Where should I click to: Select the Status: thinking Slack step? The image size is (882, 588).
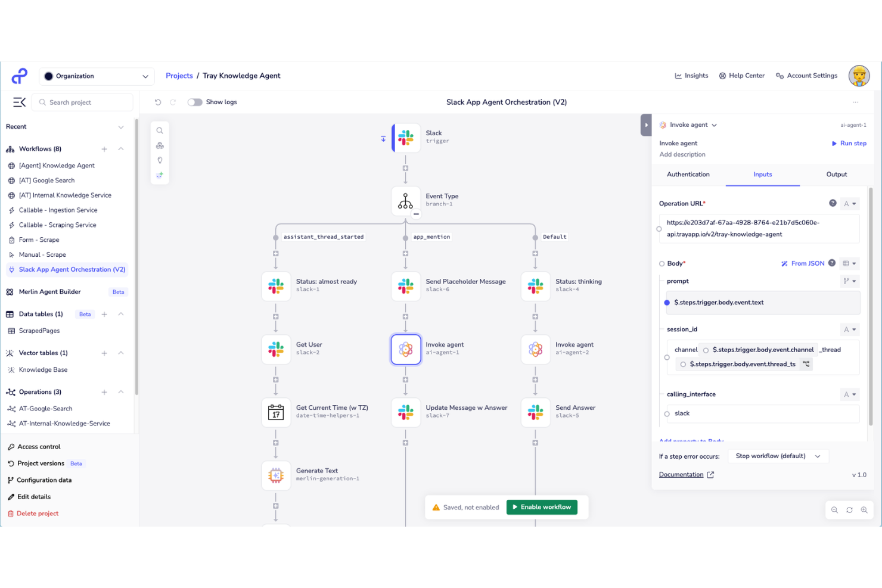[536, 286]
